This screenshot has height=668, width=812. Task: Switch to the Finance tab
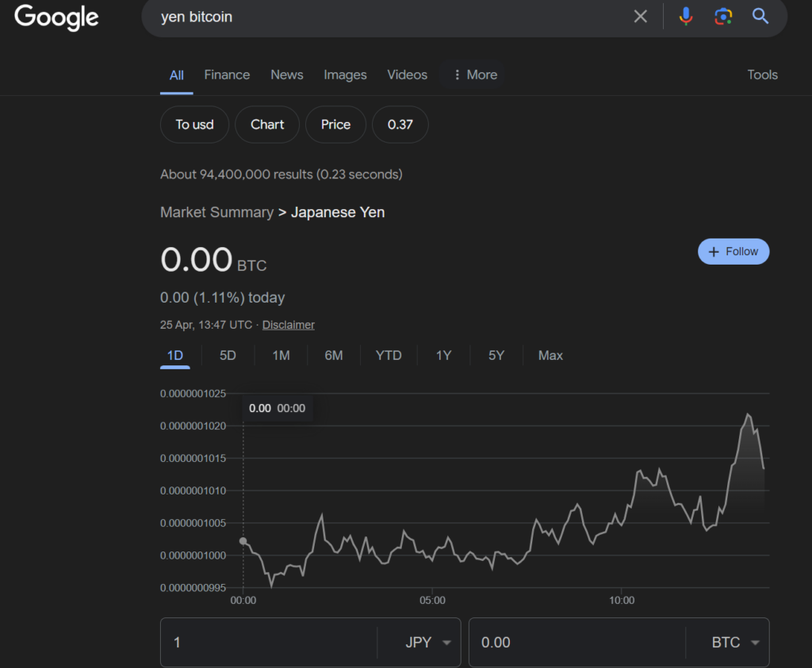[227, 74]
